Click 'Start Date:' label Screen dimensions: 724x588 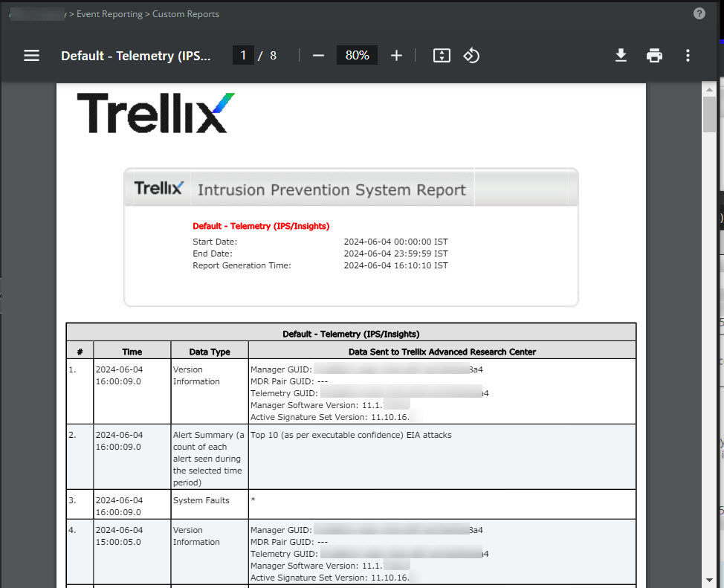215,242
